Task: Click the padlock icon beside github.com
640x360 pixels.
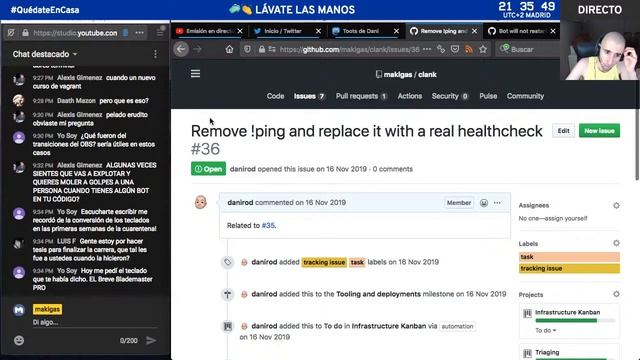Action: point(262,49)
